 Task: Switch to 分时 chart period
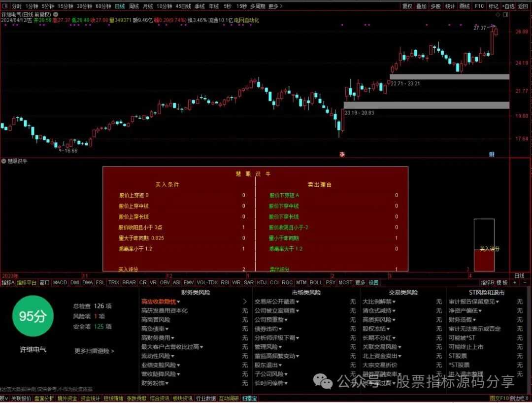(17, 6)
